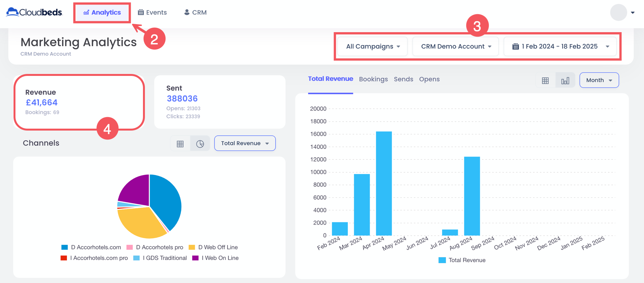The image size is (644, 283).
Task: Open the Channels Total Revenue dropdown
Action: tap(245, 143)
